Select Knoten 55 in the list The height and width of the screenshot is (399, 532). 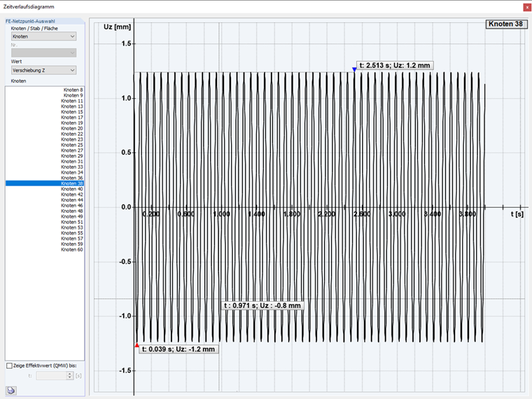click(44, 233)
